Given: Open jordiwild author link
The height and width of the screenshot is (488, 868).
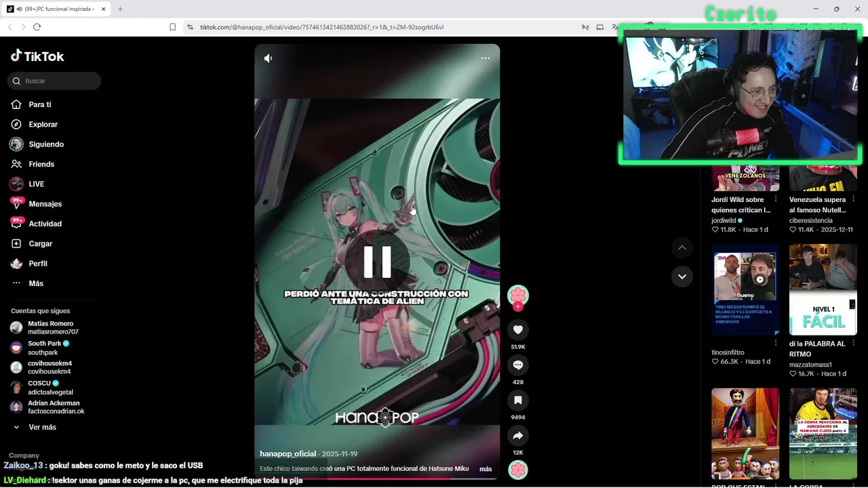Looking at the screenshot, I should (x=724, y=220).
